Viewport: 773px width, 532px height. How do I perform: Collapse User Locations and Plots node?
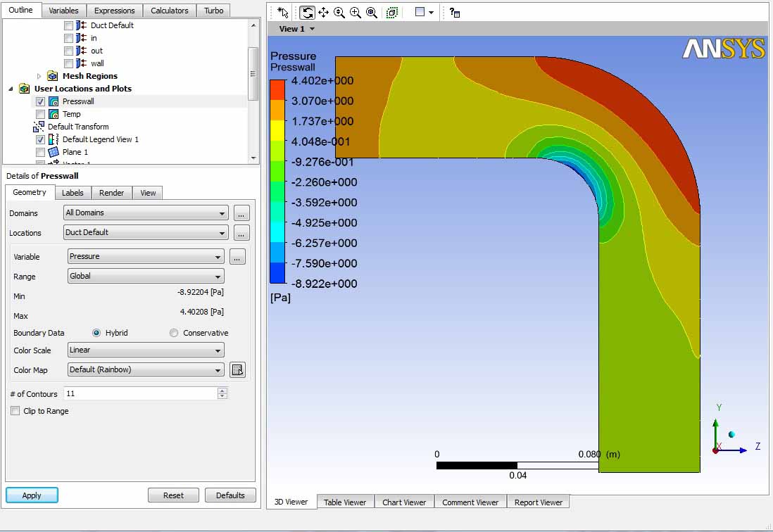pos(11,89)
